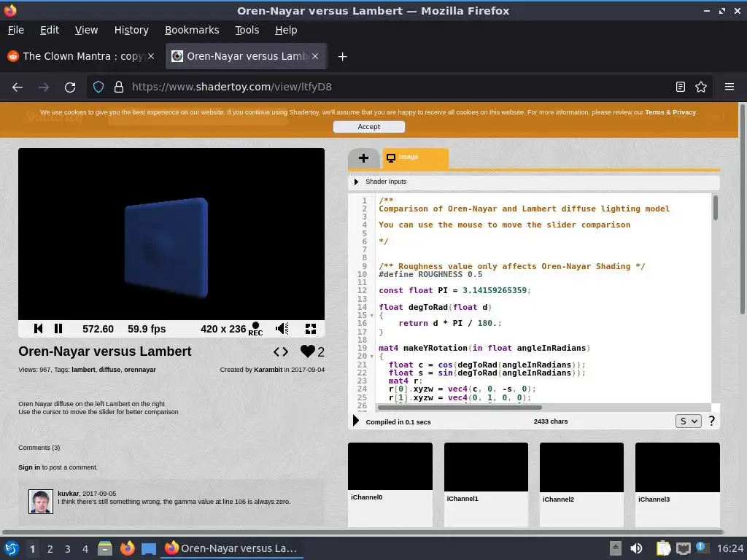Open editor help question mark

coord(712,421)
